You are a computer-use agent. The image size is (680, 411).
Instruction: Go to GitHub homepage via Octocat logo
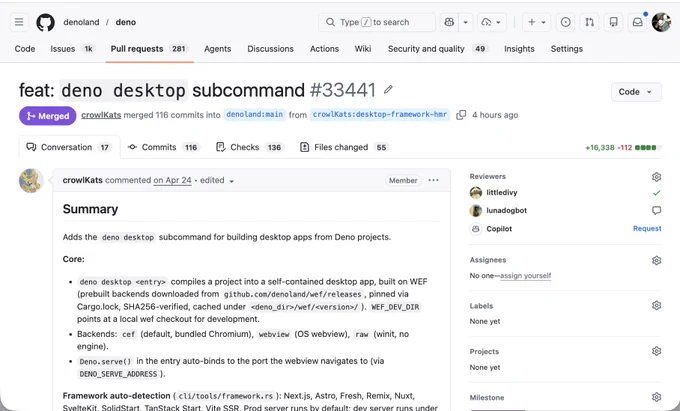pos(46,22)
